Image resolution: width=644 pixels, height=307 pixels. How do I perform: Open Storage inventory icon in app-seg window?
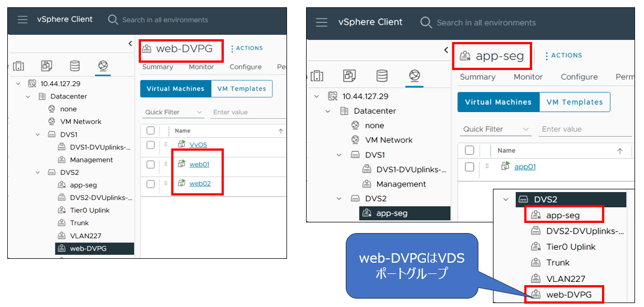(x=382, y=76)
